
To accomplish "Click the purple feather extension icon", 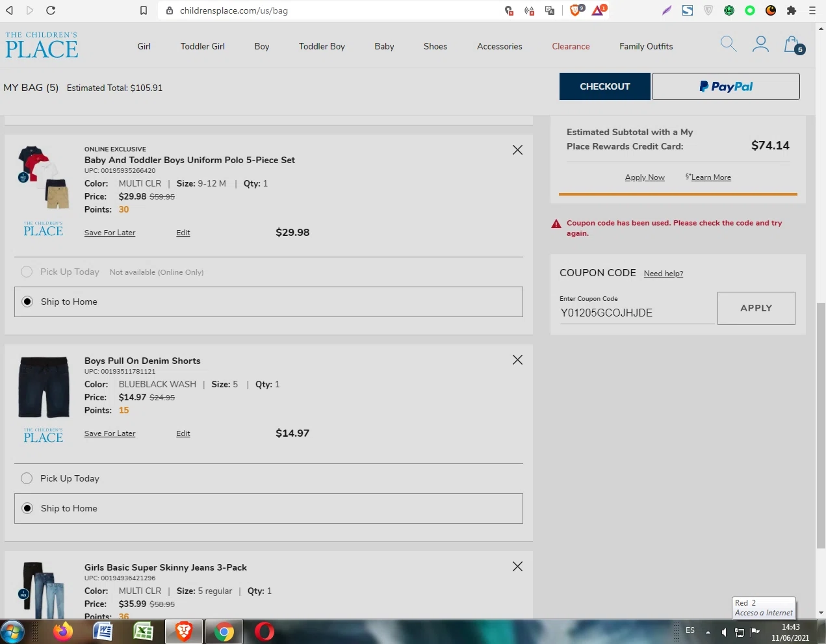I will [x=667, y=10].
